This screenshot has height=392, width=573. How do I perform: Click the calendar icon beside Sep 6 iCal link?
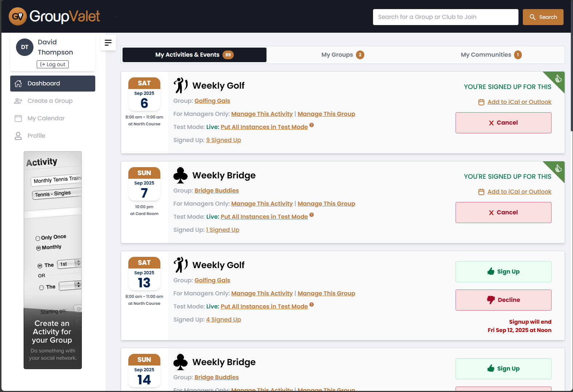[x=481, y=102]
